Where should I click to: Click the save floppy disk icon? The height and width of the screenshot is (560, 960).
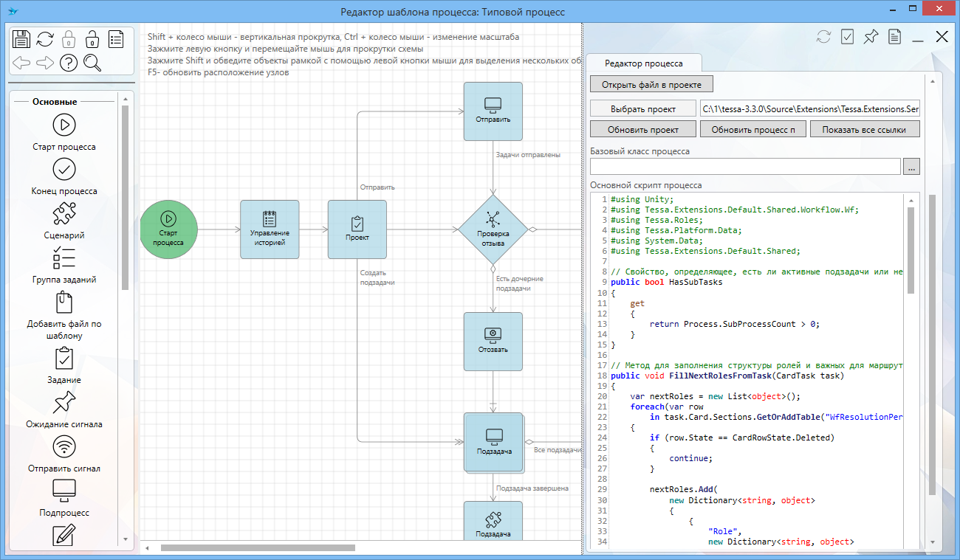click(x=21, y=39)
